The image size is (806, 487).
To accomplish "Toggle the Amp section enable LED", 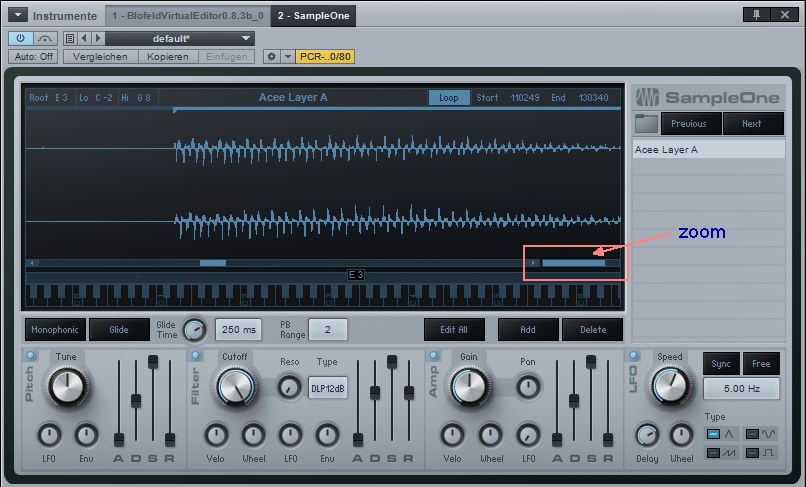I will click(x=433, y=355).
